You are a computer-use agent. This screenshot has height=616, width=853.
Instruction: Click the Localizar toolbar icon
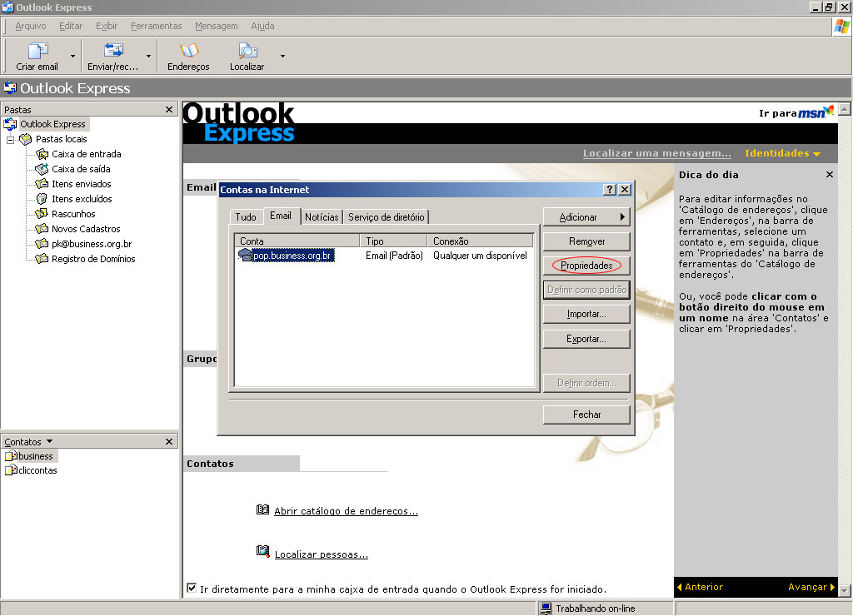(x=247, y=52)
